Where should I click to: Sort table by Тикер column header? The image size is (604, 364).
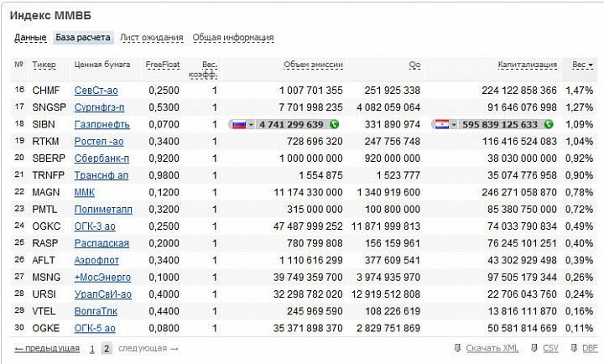coord(44,65)
